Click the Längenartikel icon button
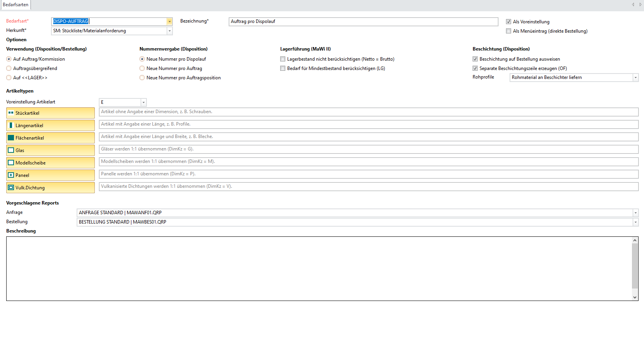 (x=11, y=126)
